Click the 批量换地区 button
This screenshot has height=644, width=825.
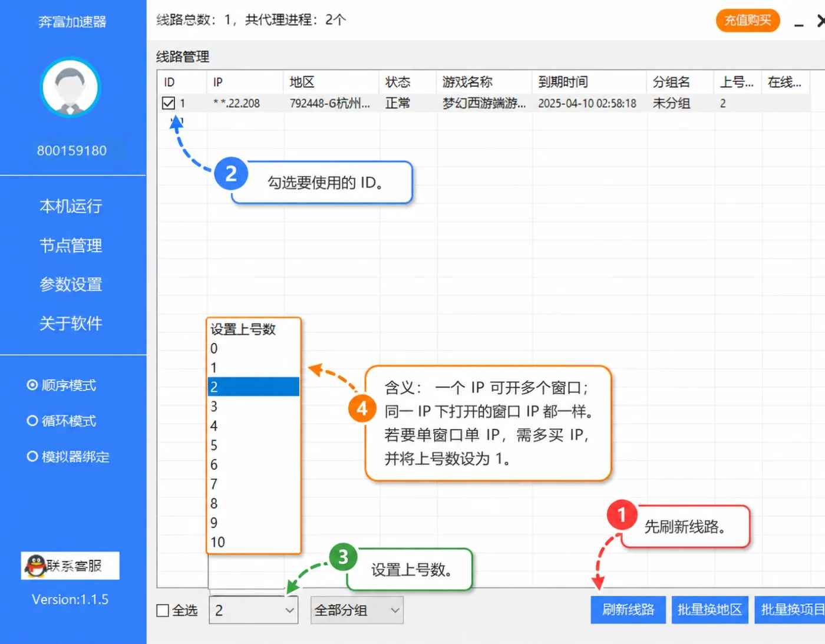coord(710,610)
